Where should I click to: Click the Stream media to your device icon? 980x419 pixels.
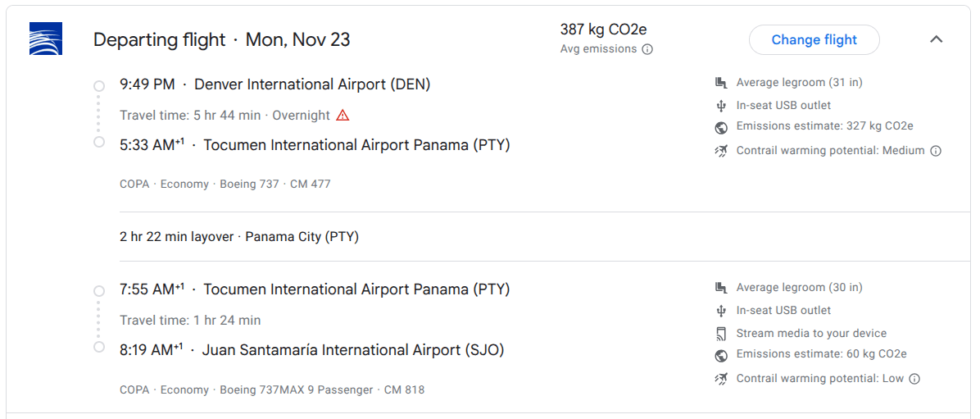coord(721,334)
